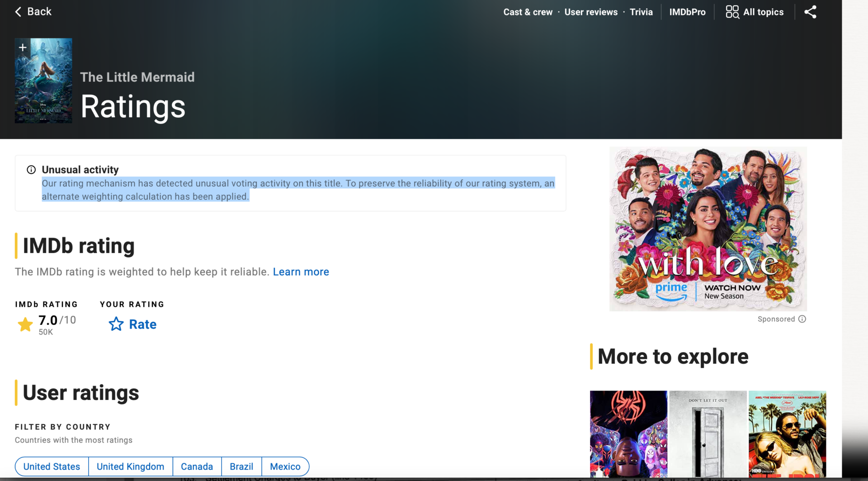Filter ratings by Canada

(197, 467)
